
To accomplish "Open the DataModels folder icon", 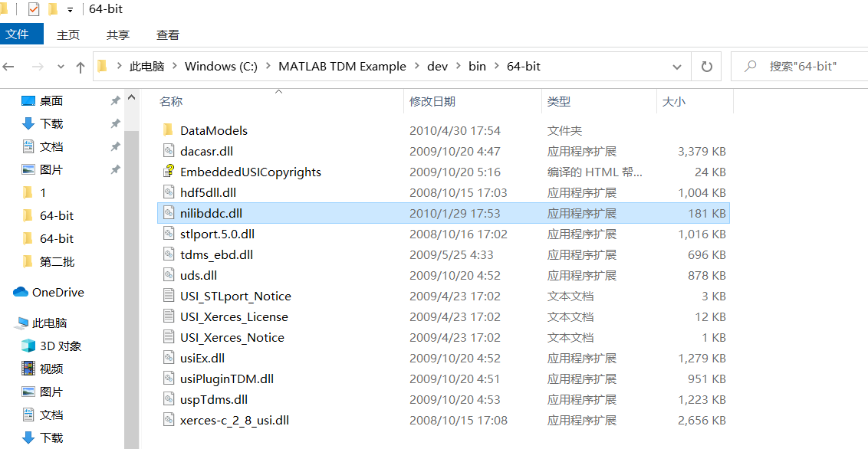I will pyautogui.click(x=169, y=130).
